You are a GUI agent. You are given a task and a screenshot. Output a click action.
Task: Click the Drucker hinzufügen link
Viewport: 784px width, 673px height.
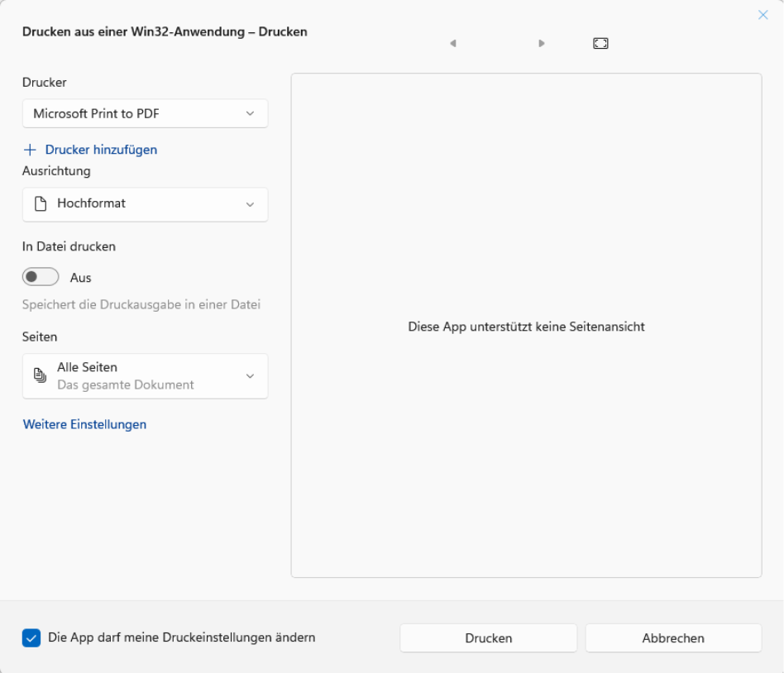101,150
